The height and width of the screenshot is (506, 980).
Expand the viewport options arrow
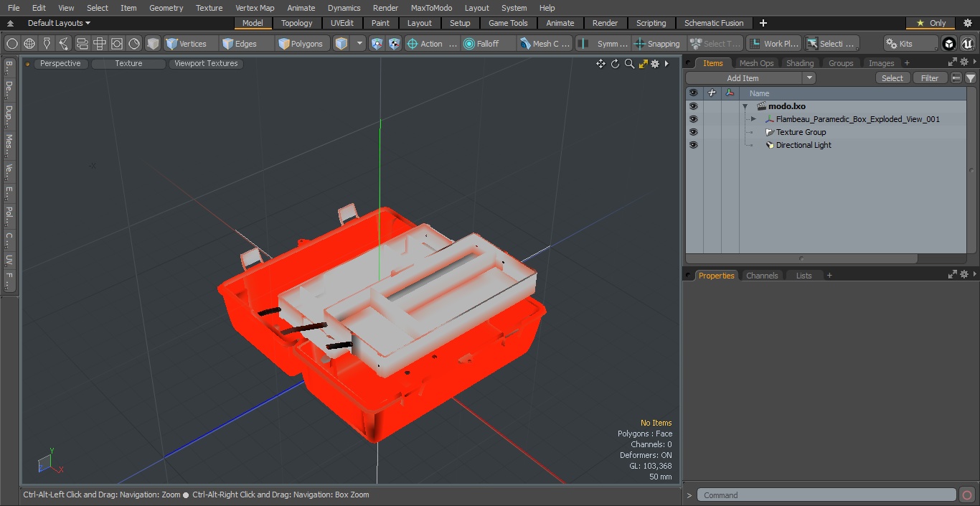666,64
